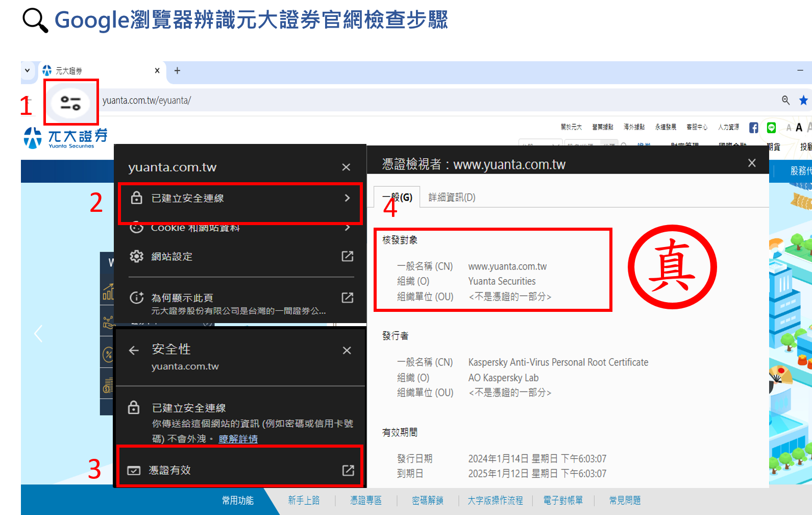
Task: Click the carousel previous arrow
Action: coord(38,334)
